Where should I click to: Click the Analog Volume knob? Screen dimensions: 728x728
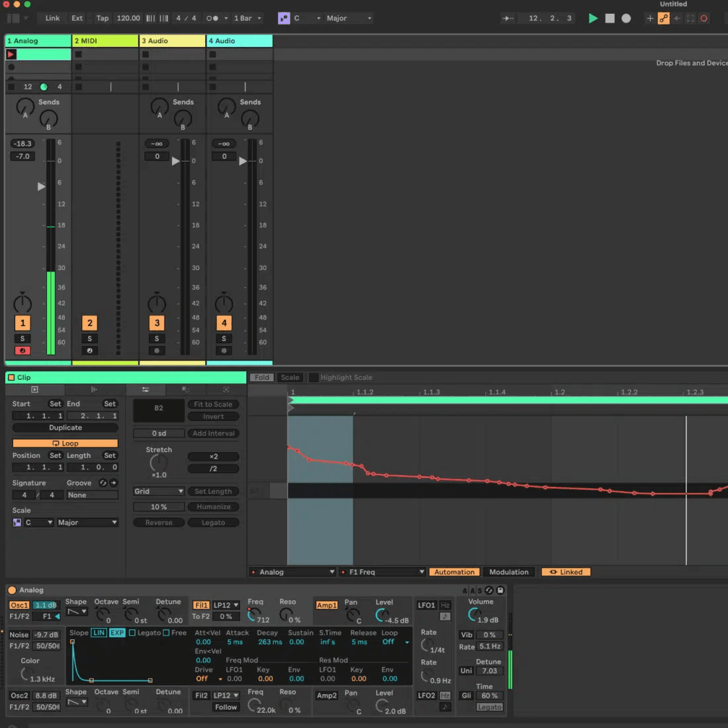tap(474, 615)
